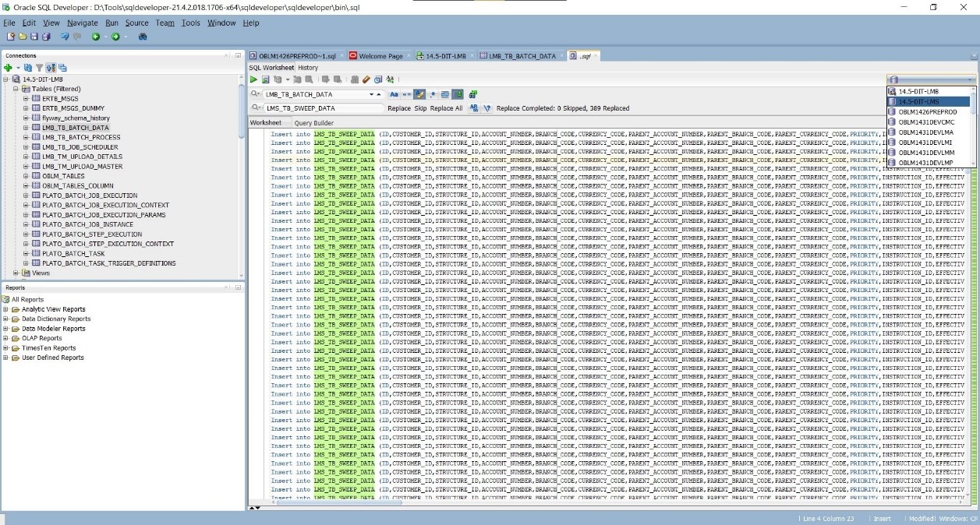Click find-next down arrow in search bar

pos(371,94)
